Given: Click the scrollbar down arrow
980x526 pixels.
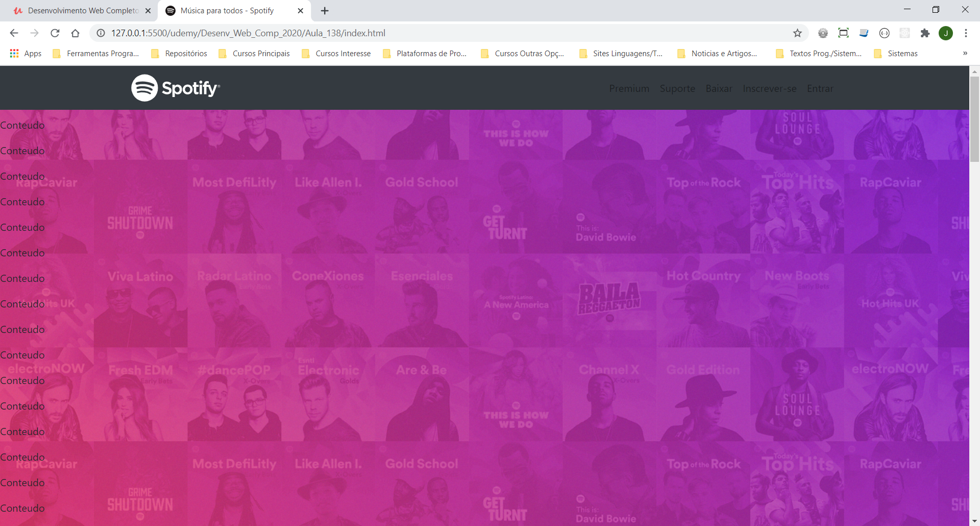Looking at the screenshot, I should pyautogui.click(x=974, y=521).
